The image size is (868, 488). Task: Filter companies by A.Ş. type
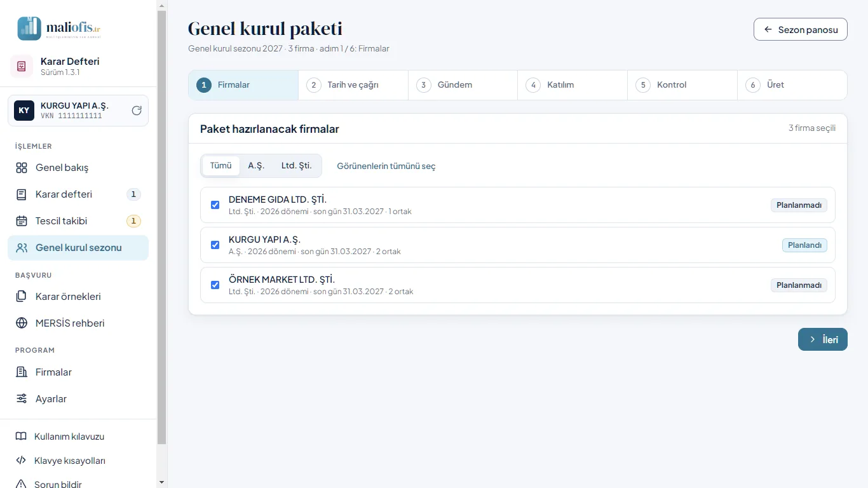click(x=256, y=165)
